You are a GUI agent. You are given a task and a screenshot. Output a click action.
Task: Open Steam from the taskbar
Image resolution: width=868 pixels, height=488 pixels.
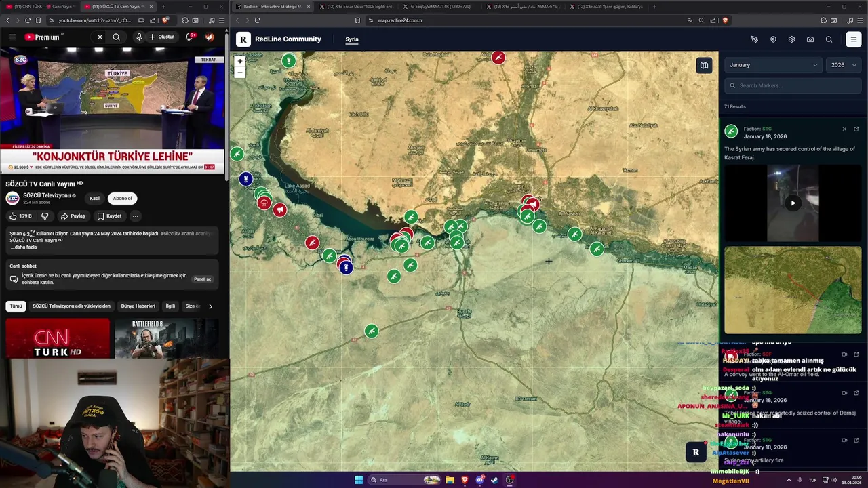[494, 480]
